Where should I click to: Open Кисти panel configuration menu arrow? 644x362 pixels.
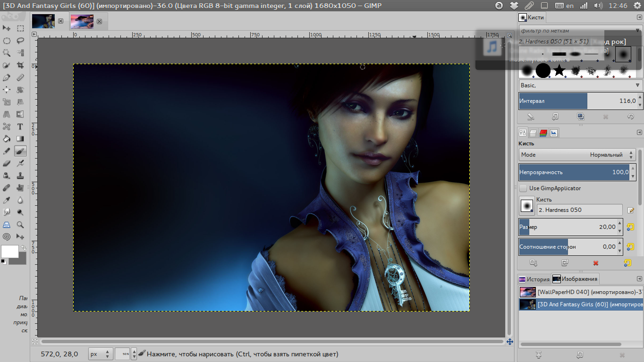[639, 17]
